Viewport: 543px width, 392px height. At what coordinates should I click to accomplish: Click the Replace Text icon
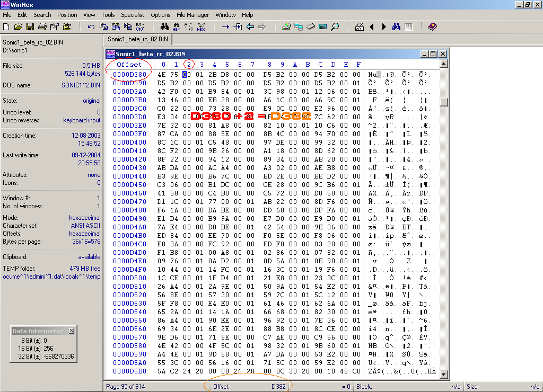coord(189,26)
